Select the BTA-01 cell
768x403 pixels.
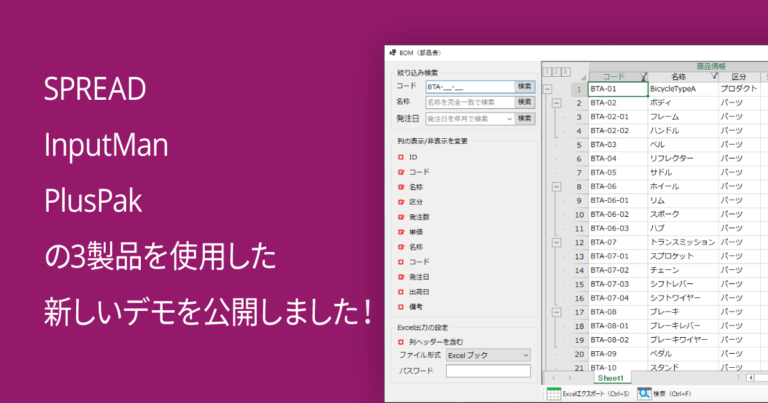(x=618, y=89)
